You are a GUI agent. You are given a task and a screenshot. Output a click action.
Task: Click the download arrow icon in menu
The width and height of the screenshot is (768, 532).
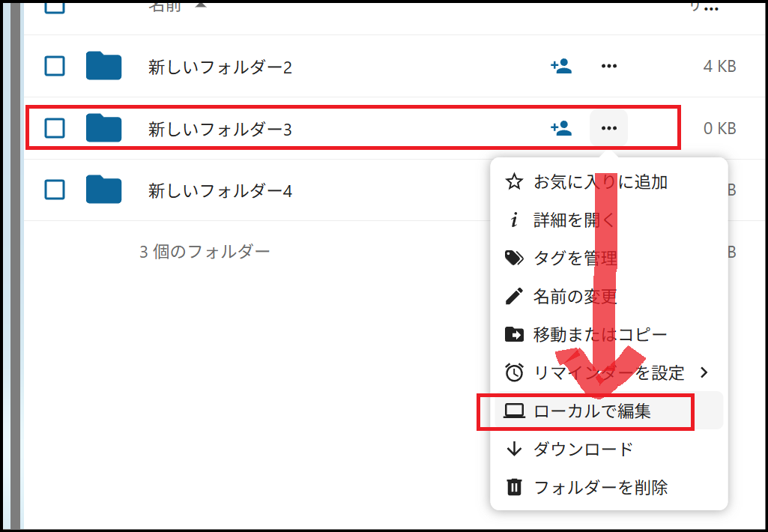514,450
